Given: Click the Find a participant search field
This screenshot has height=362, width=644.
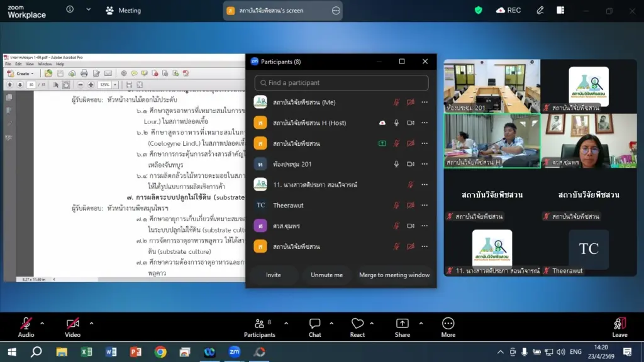Looking at the screenshot, I should 341,83.
